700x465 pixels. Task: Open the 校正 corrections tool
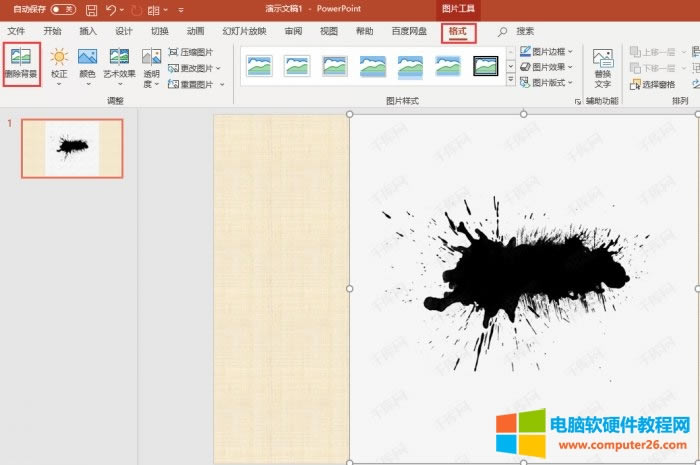(59, 58)
